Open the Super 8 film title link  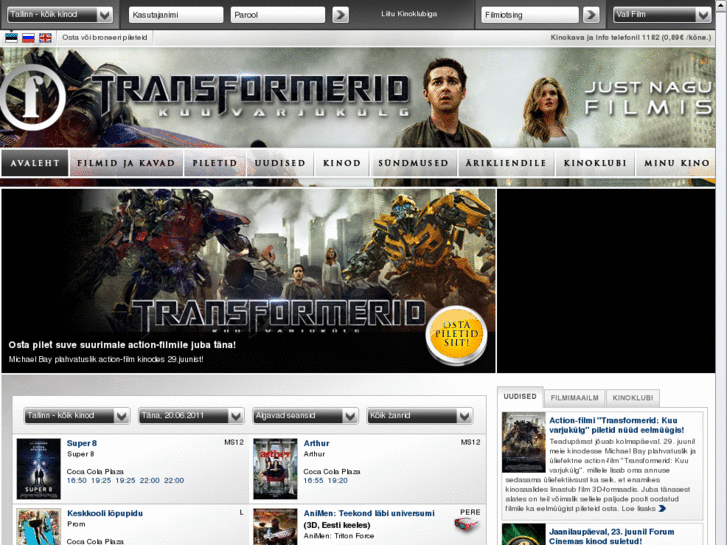point(82,443)
